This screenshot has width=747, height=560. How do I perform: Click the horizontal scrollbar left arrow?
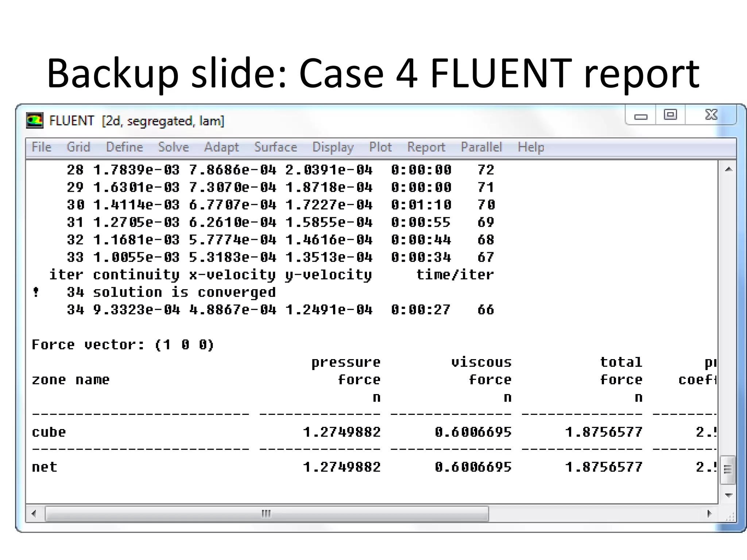click(x=34, y=514)
